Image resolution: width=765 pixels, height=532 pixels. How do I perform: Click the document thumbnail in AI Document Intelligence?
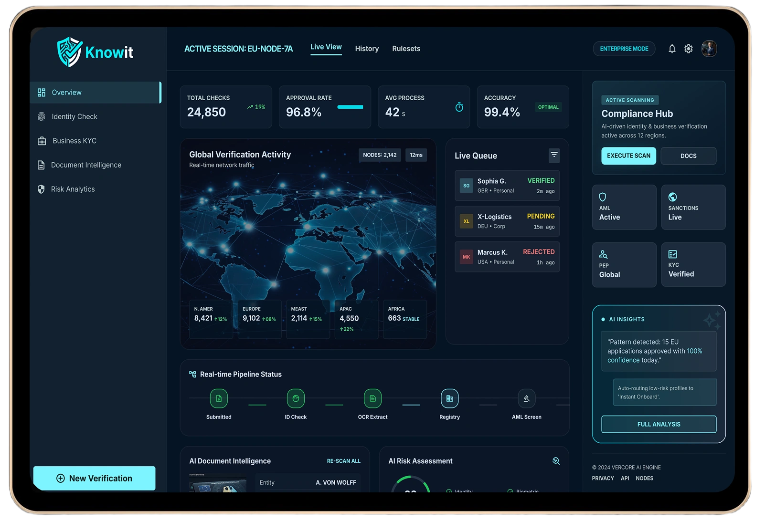coord(218,483)
